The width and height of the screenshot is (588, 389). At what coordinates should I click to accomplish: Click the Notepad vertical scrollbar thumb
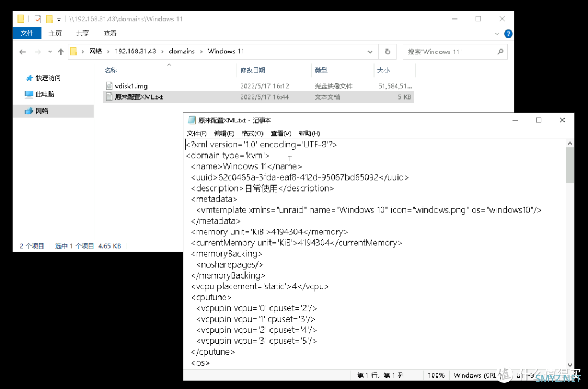coord(569,165)
